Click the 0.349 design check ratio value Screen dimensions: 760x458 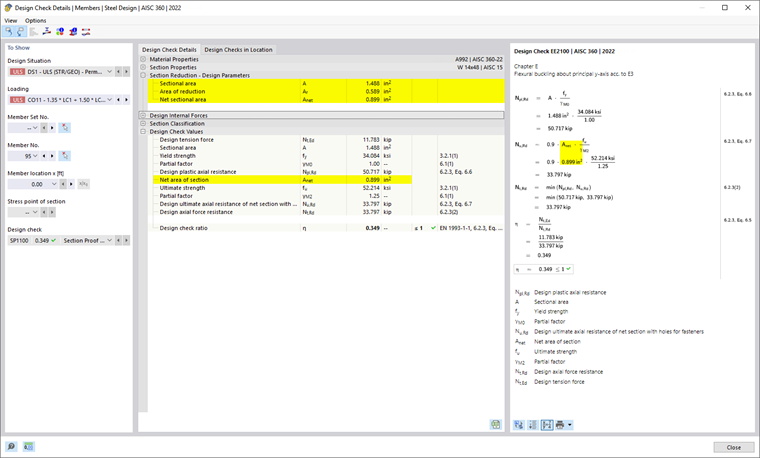pyautogui.click(x=373, y=228)
